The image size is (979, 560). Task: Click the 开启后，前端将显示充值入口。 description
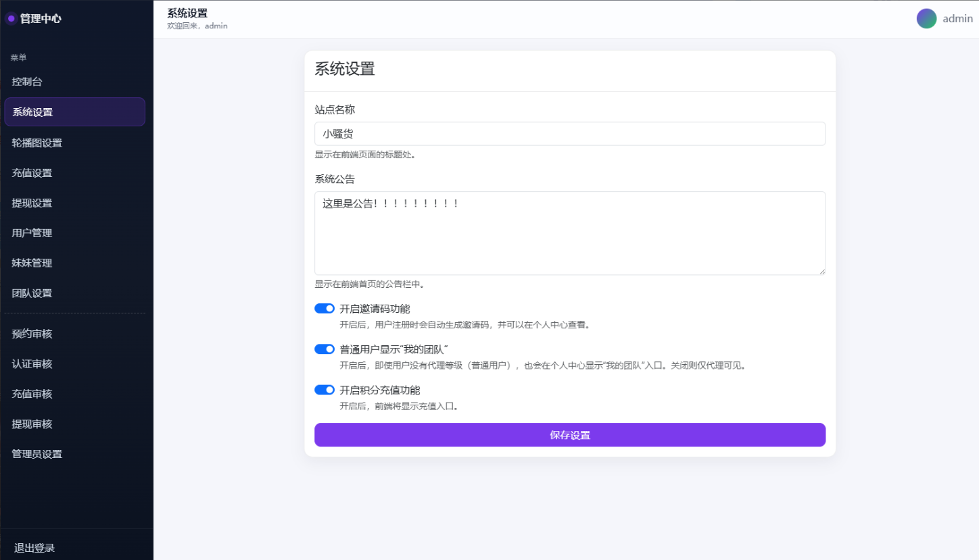(x=402, y=407)
